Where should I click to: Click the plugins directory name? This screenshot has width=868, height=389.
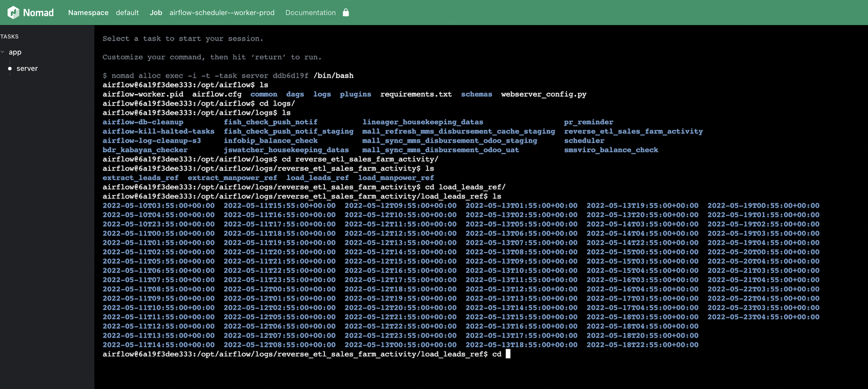355,94
